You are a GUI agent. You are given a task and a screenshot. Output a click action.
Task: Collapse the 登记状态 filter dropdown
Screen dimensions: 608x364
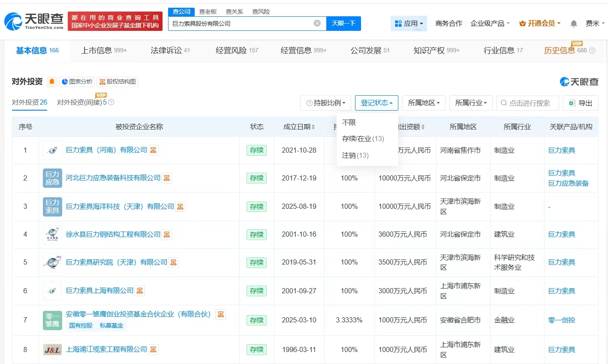(x=376, y=103)
